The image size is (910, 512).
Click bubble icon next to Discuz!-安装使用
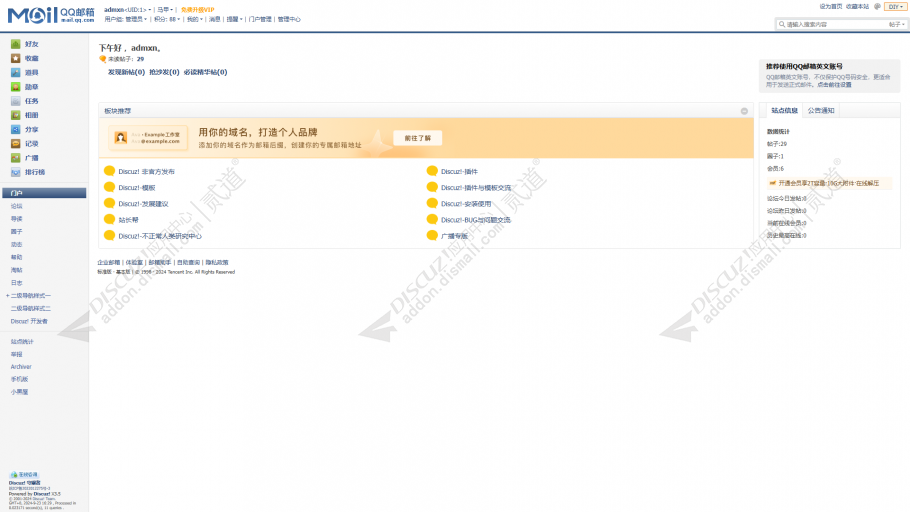click(432, 203)
